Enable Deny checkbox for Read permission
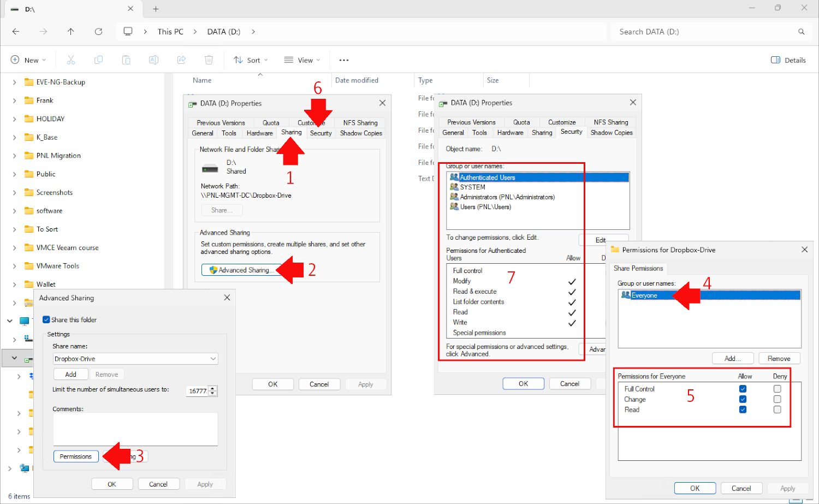819x504 pixels. click(777, 410)
